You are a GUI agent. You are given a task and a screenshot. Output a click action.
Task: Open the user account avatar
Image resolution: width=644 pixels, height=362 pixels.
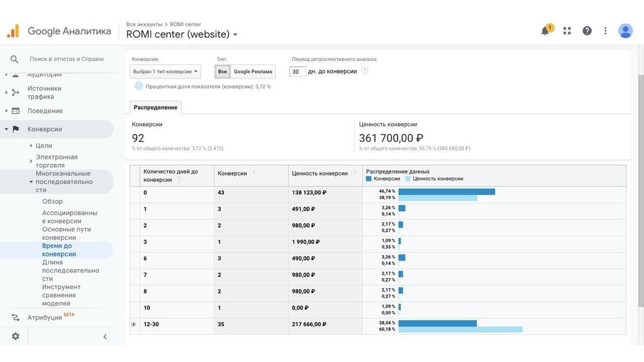point(625,31)
